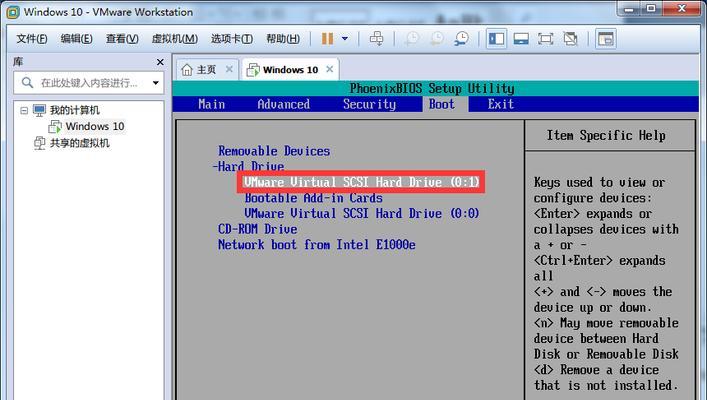The height and width of the screenshot is (400, 707).
Task: Close the 主页 tab
Action: pos(230,69)
